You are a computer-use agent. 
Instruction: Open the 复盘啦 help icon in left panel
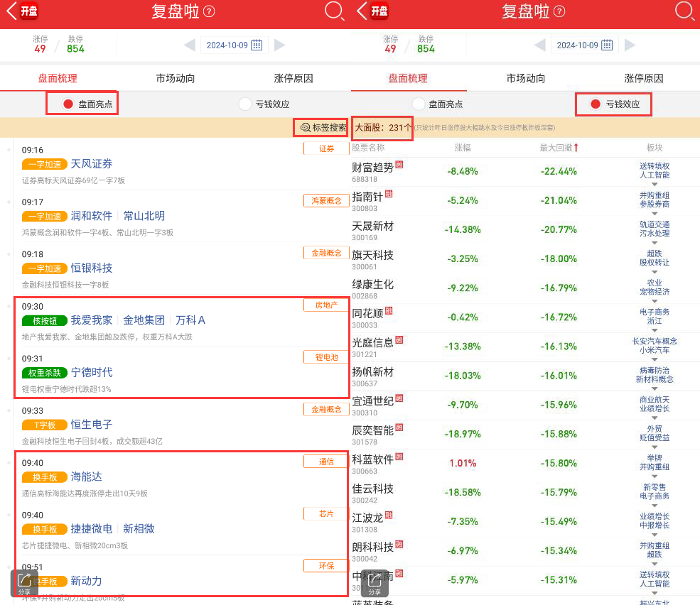point(209,11)
